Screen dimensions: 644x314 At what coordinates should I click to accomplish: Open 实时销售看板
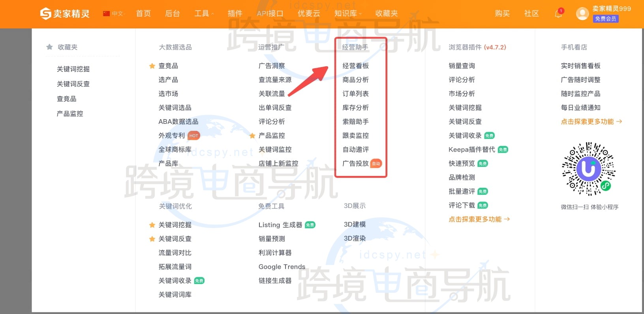click(x=581, y=66)
